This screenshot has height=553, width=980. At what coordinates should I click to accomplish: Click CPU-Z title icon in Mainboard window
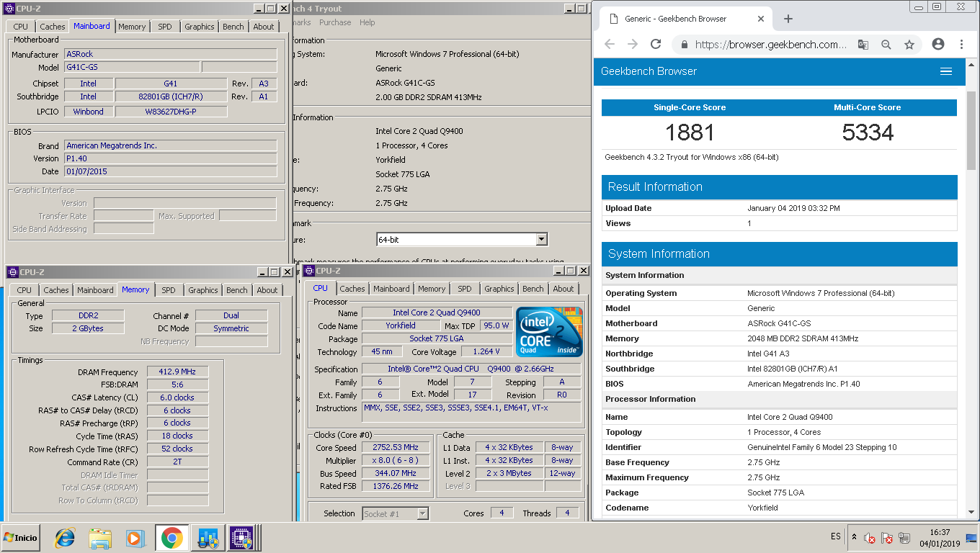coord(10,9)
